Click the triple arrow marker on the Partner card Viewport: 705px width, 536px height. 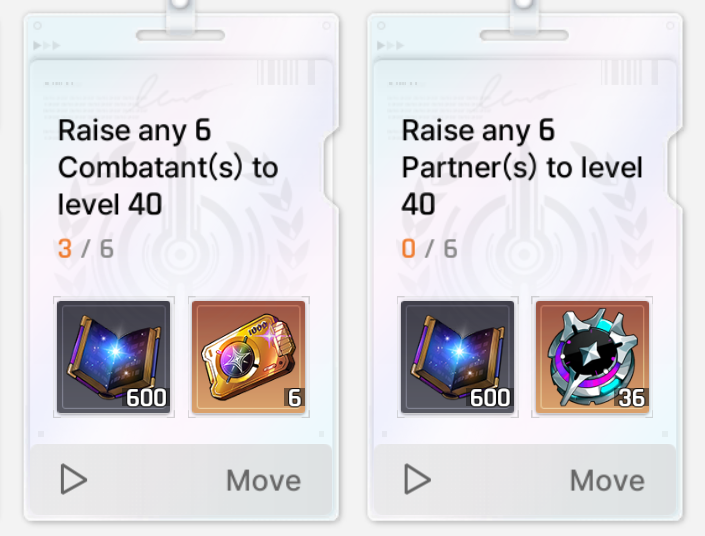pos(390,45)
